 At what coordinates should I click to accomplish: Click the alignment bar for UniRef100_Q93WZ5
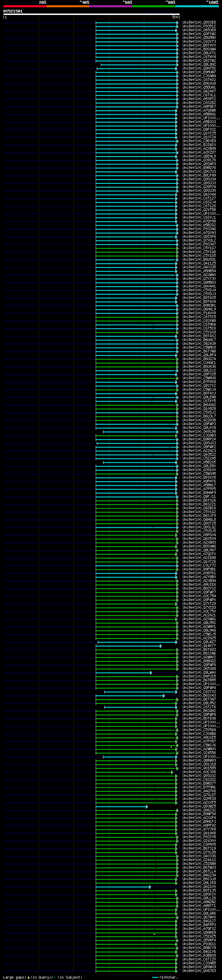pos(122,807)
